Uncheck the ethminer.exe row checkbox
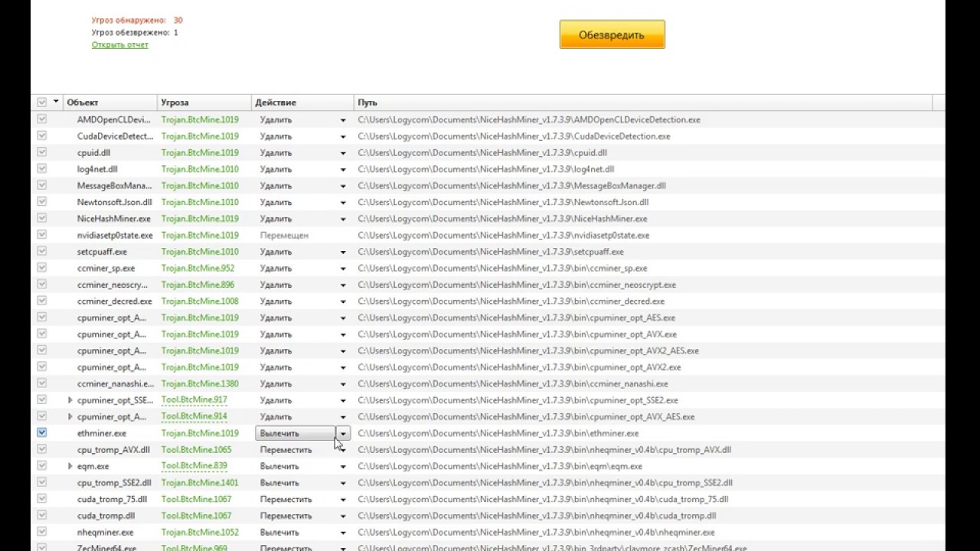The height and width of the screenshot is (551, 980). point(41,432)
